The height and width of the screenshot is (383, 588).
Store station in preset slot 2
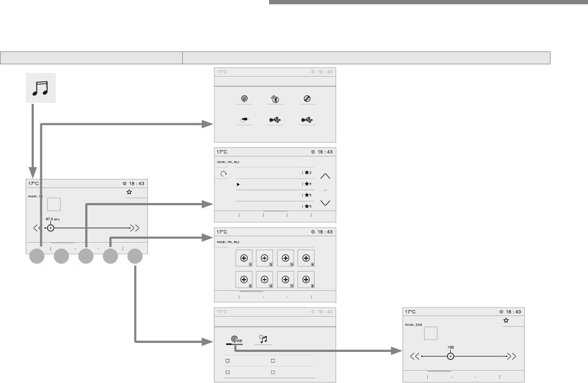264,258
